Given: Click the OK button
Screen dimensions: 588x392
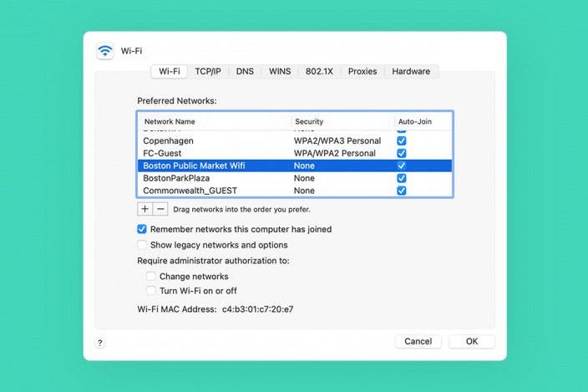Looking at the screenshot, I should tap(472, 342).
